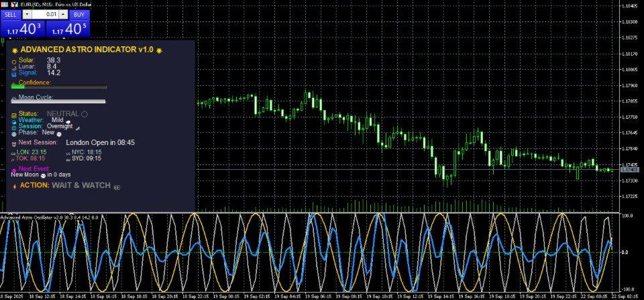644x300 pixels.
Task: Increase lot volume with the right arrow
Action: [63, 14]
